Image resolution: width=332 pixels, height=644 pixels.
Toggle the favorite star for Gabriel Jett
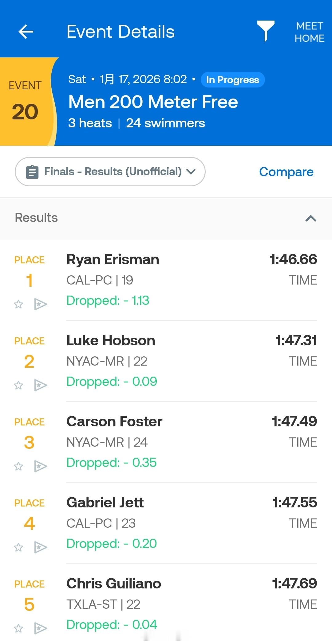18,547
